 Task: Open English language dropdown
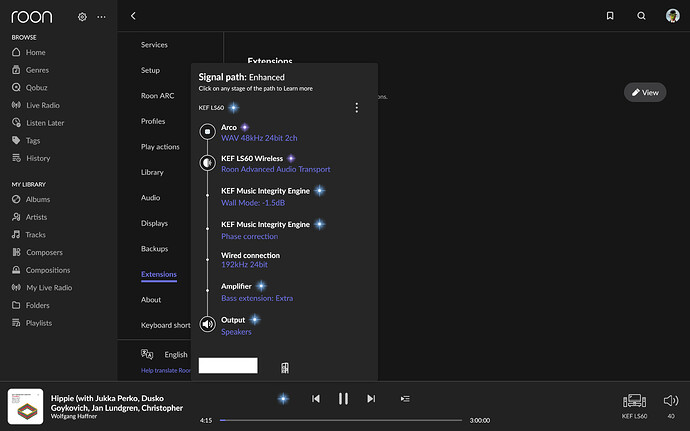pyautogui.click(x=165, y=354)
